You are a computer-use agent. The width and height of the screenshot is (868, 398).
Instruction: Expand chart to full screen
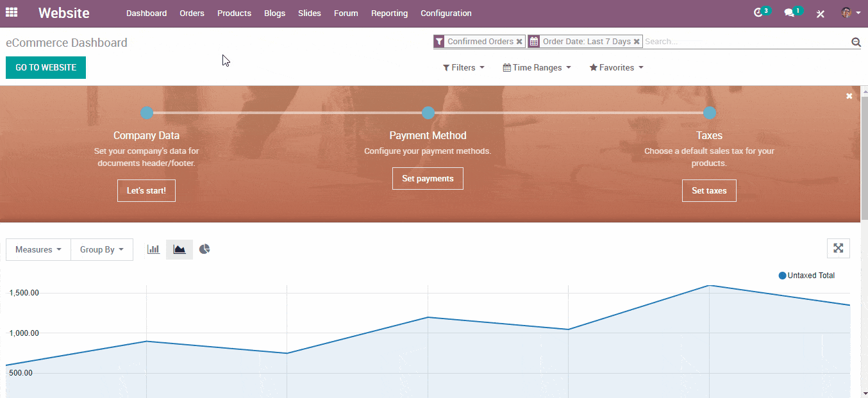pos(838,249)
